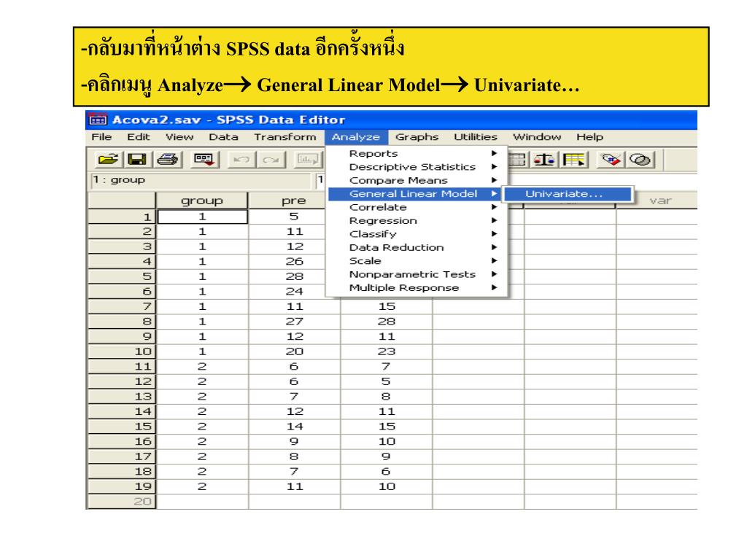This screenshot has width=747, height=560.
Task: Open the Data menu
Action: pyautogui.click(x=223, y=137)
